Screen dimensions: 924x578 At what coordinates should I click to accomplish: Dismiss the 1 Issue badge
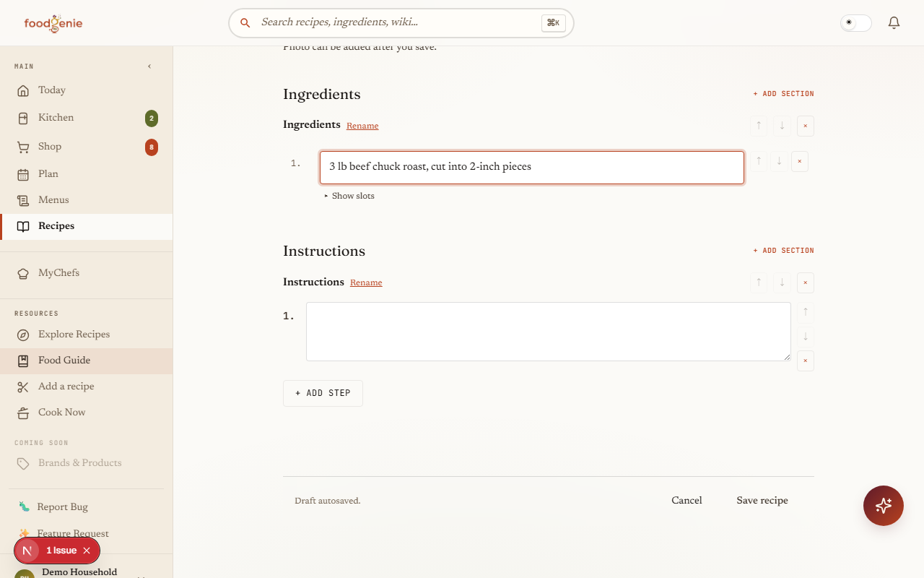[x=87, y=551]
